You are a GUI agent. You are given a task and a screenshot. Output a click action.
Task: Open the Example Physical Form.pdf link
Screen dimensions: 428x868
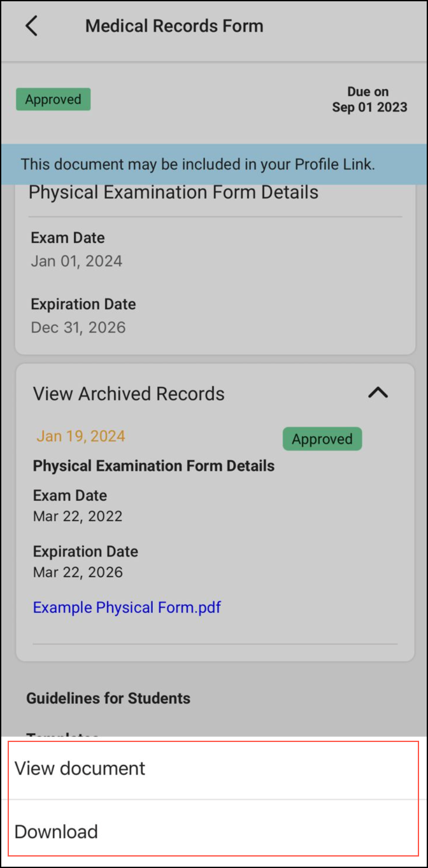point(127,607)
